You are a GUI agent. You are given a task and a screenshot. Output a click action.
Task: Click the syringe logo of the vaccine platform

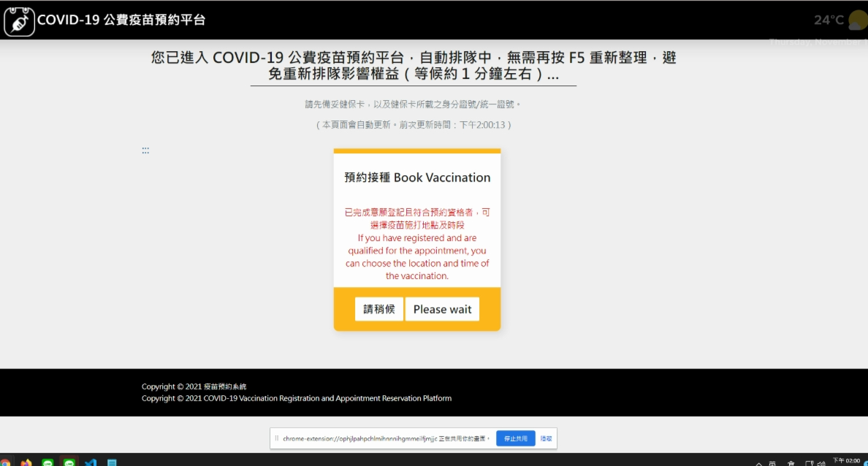point(20,21)
